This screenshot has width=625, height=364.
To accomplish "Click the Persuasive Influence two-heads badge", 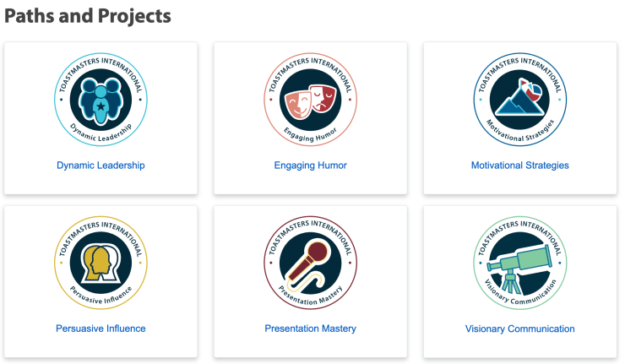I will pyautogui.click(x=101, y=263).
